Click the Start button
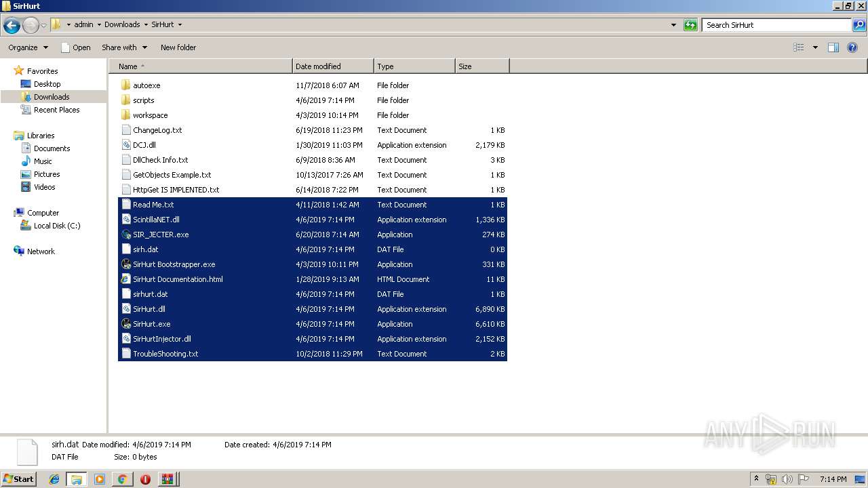The image size is (868, 488). click(18, 479)
